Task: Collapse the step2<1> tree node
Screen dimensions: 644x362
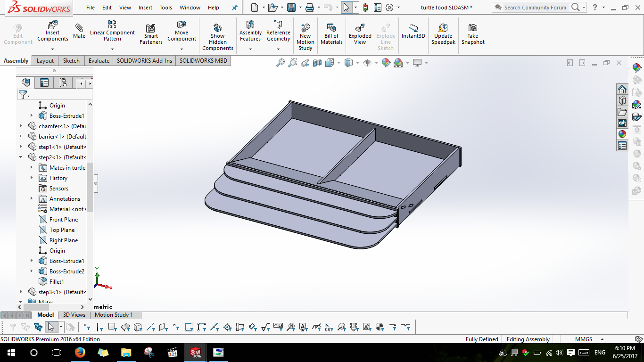Action: (21, 157)
